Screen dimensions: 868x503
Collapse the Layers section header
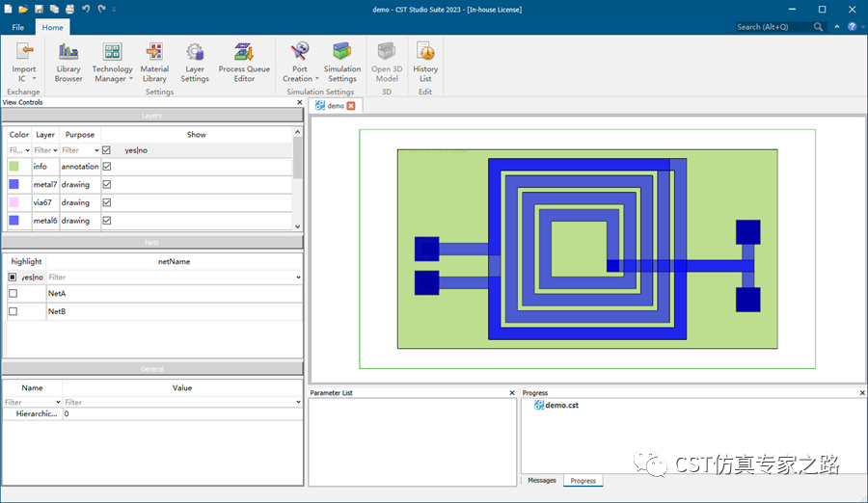[x=152, y=116]
